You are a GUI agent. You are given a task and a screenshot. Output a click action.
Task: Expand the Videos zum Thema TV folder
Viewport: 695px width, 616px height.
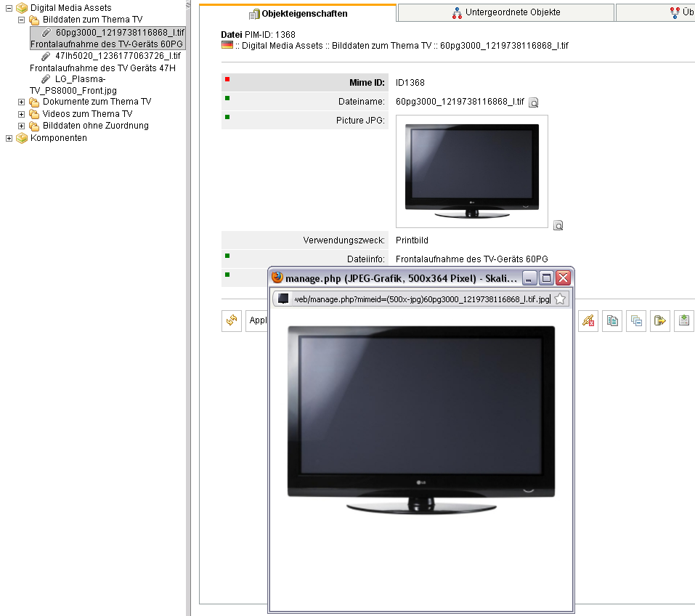(22, 114)
